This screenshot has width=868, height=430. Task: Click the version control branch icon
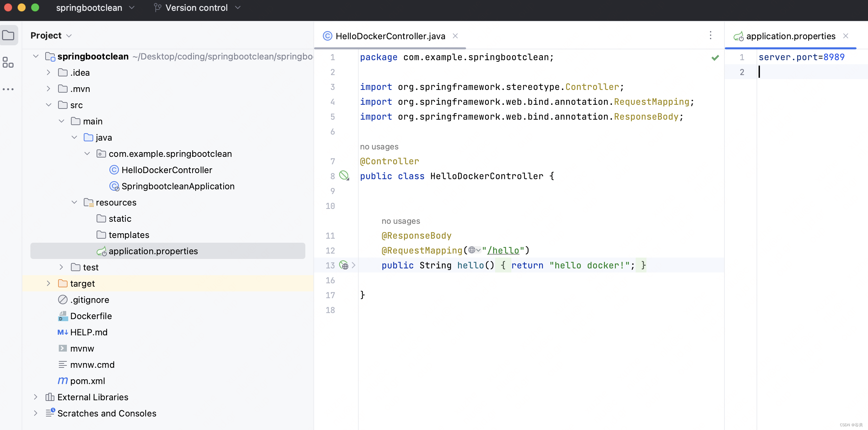coord(157,8)
